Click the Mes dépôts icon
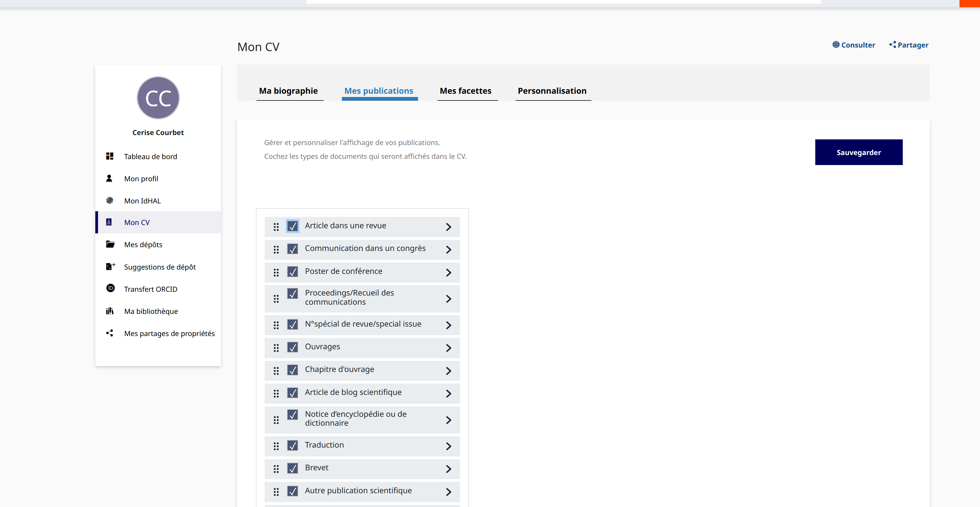The width and height of the screenshot is (980, 507). pos(110,244)
